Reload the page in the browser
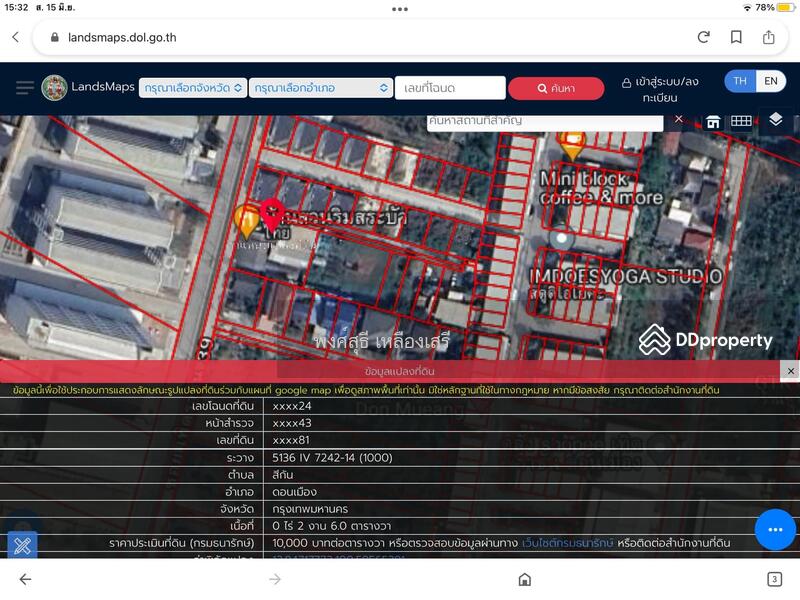This screenshot has width=800, height=600. (x=704, y=37)
